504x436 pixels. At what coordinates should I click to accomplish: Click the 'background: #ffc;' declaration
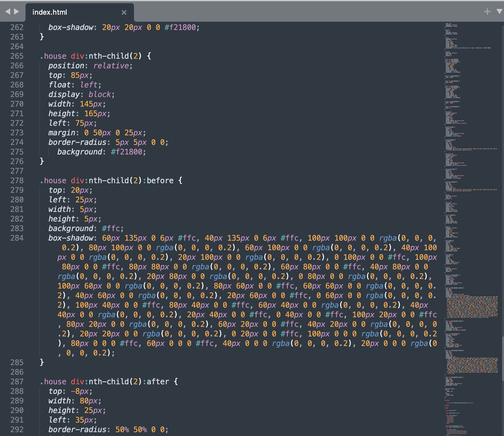pyautogui.click(x=86, y=229)
